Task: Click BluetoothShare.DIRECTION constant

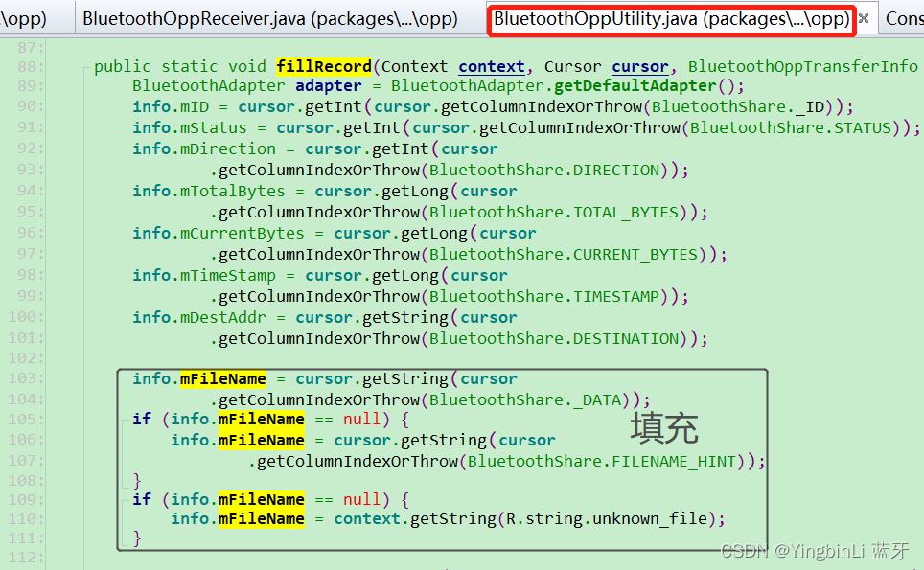Action: pyautogui.click(x=543, y=171)
